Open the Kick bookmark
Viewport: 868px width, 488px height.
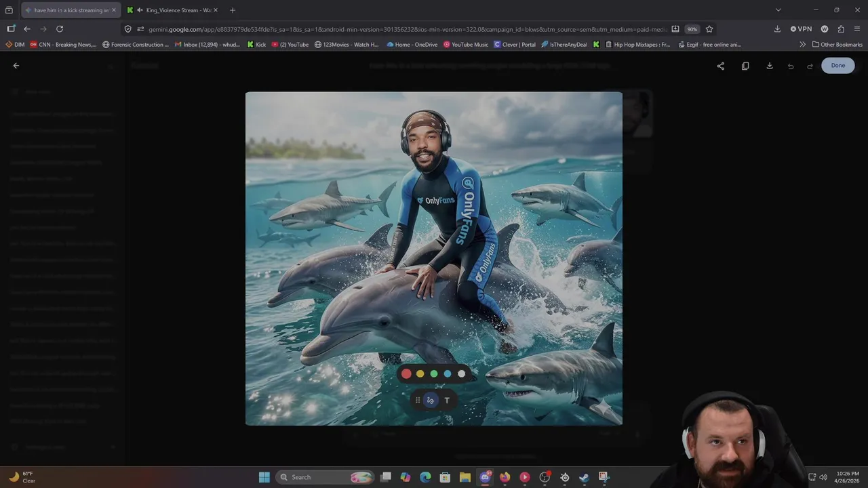[256, 45]
